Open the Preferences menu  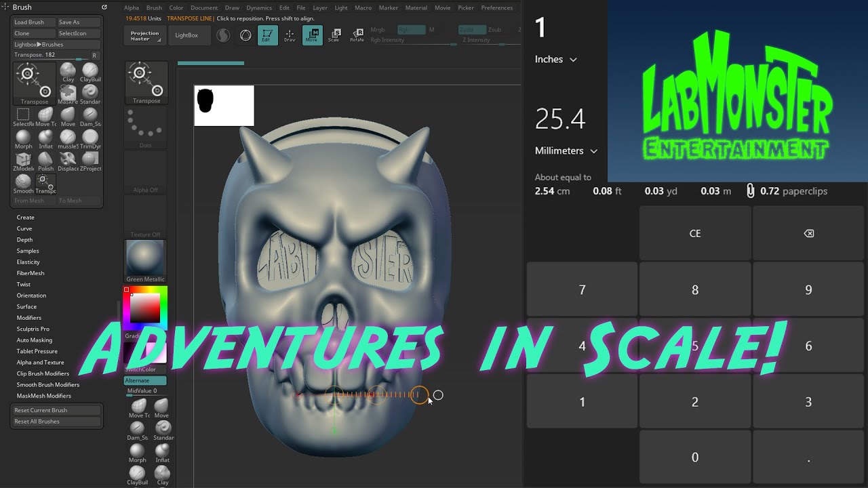pyautogui.click(x=497, y=8)
